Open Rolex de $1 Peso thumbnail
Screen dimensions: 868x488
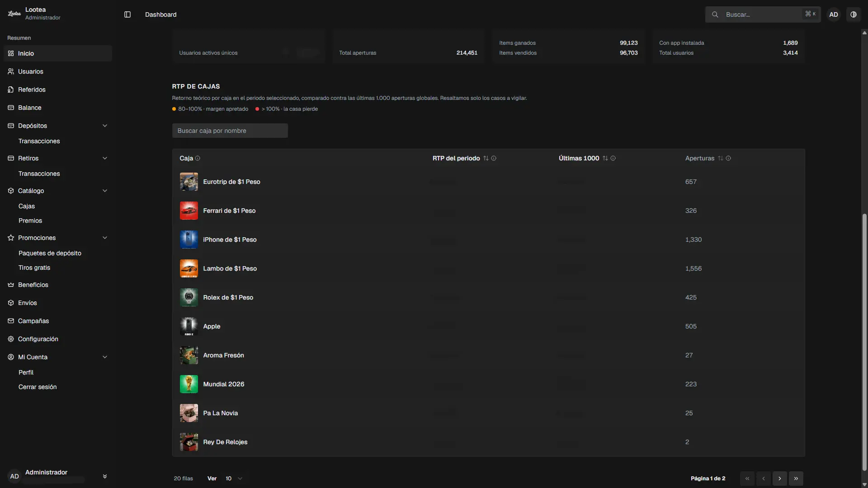click(x=189, y=297)
